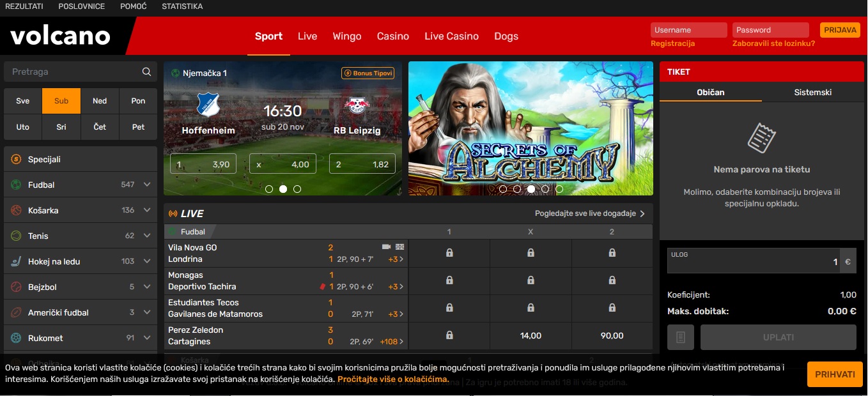Viewport: 868px width, 396px height.
Task: Expand the Košarka category chevron
Action: click(x=147, y=210)
